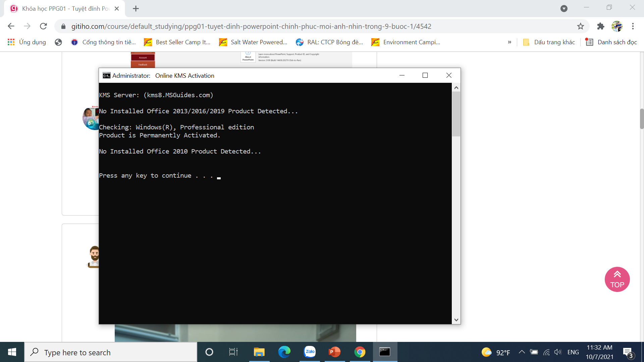Click the globe bookmark icon
Viewport: 644px width, 362px height.
[x=58, y=42]
